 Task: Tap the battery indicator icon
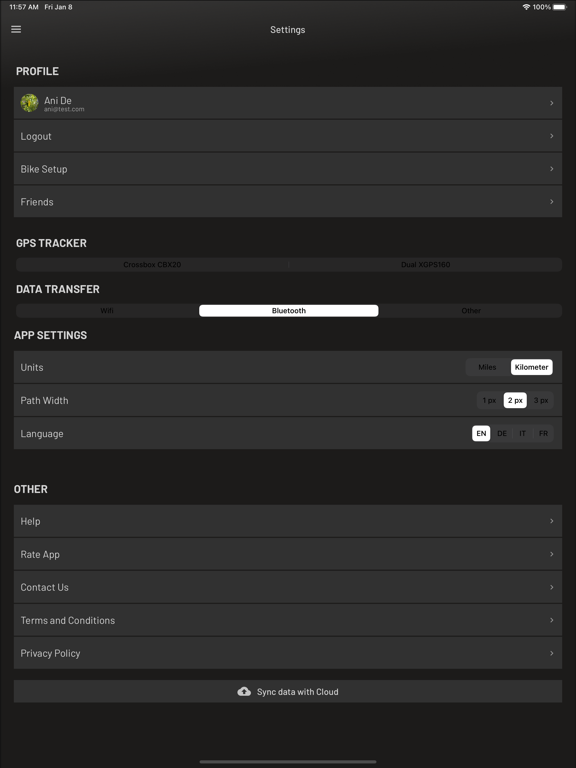(x=560, y=7)
